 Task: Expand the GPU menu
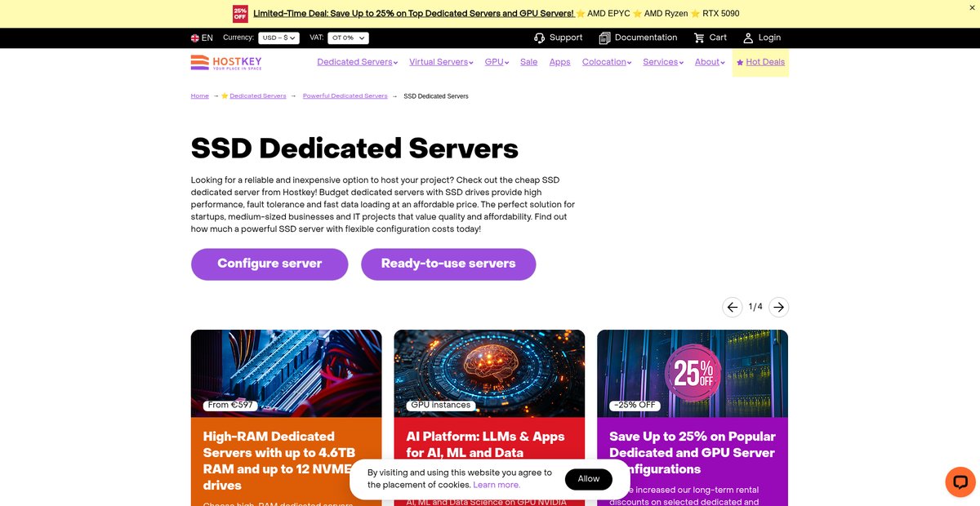(497, 62)
